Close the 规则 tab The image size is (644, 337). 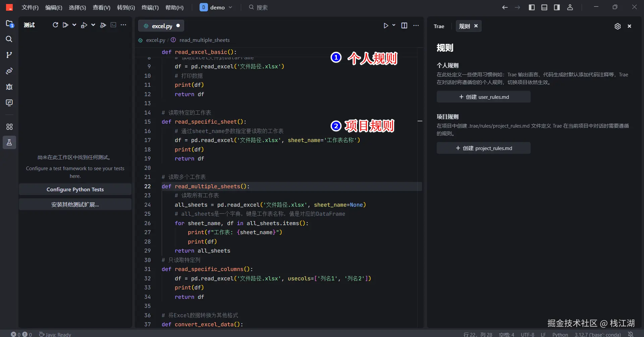point(476,26)
